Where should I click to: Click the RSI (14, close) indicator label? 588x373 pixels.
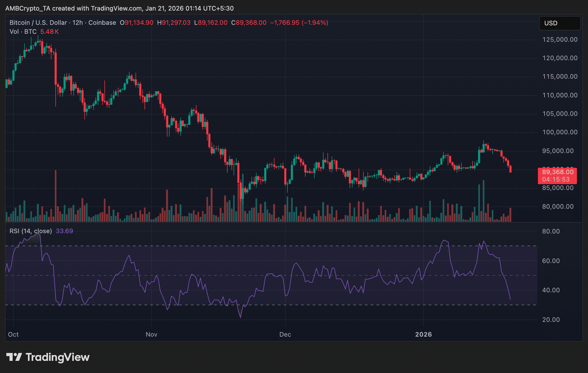pyautogui.click(x=31, y=231)
